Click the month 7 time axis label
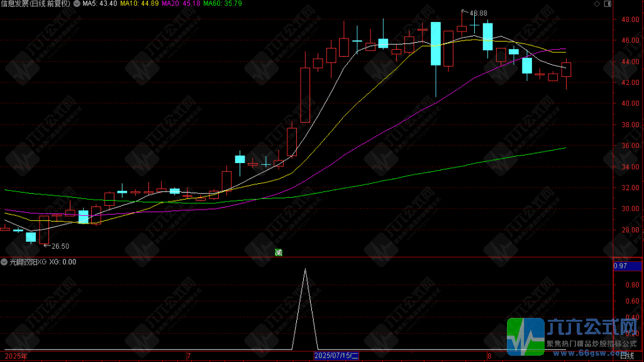Screen dimensions: 644x362 [x=189, y=356]
